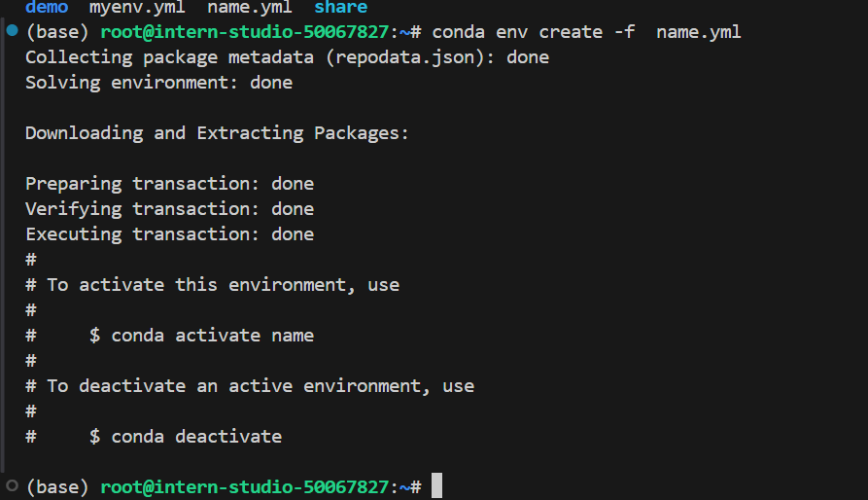The height and width of the screenshot is (500, 868).
Task: Click the demo directory name
Action: coord(46,8)
